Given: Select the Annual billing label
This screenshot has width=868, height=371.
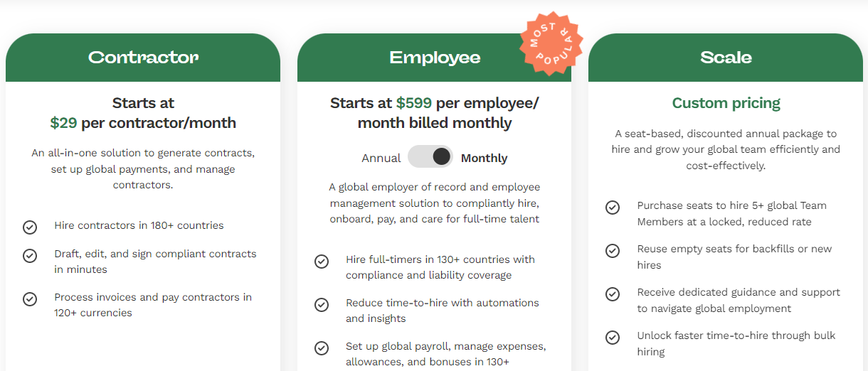Looking at the screenshot, I should pyautogui.click(x=381, y=158).
